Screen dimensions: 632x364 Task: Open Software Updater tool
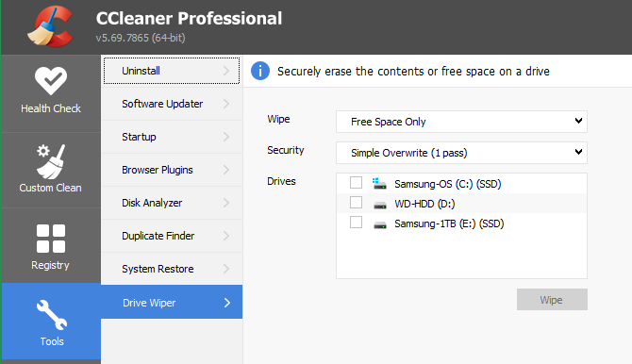pyautogui.click(x=172, y=104)
